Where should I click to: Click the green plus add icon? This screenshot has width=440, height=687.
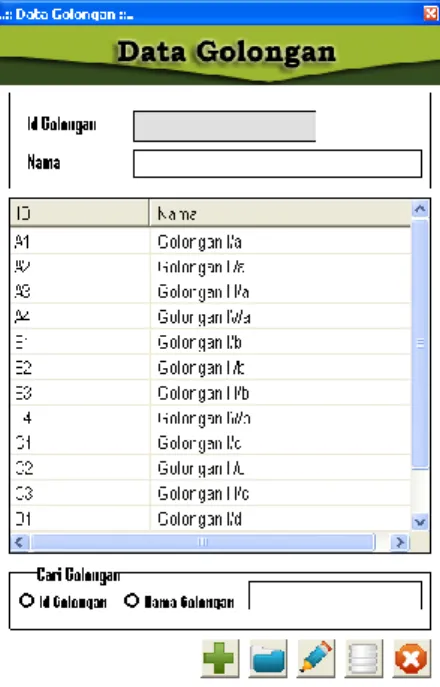[x=220, y=658]
